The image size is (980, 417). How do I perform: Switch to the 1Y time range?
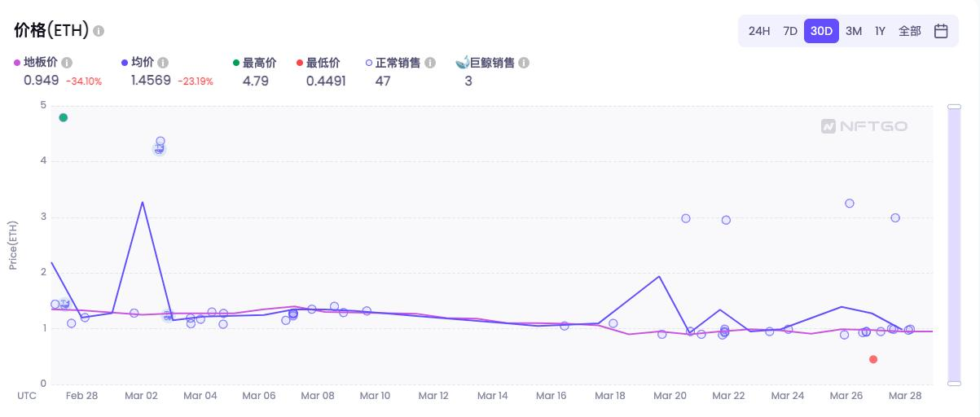click(x=880, y=31)
